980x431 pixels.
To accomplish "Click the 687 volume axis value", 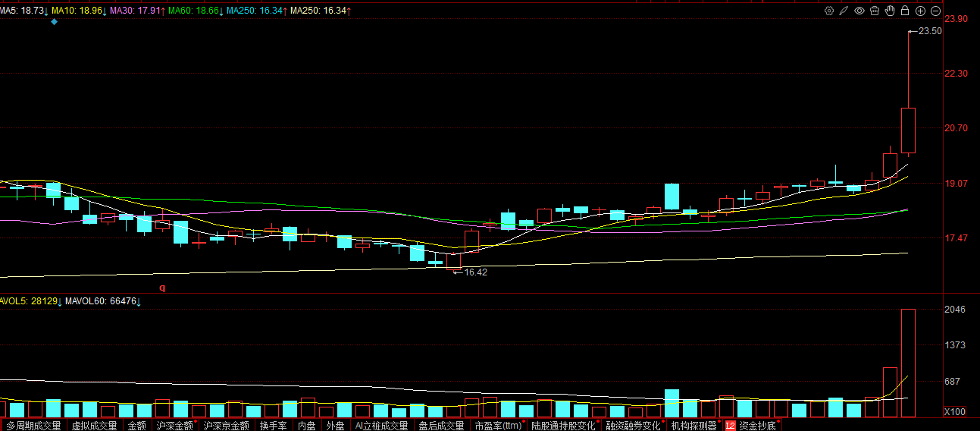I will point(953,381).
